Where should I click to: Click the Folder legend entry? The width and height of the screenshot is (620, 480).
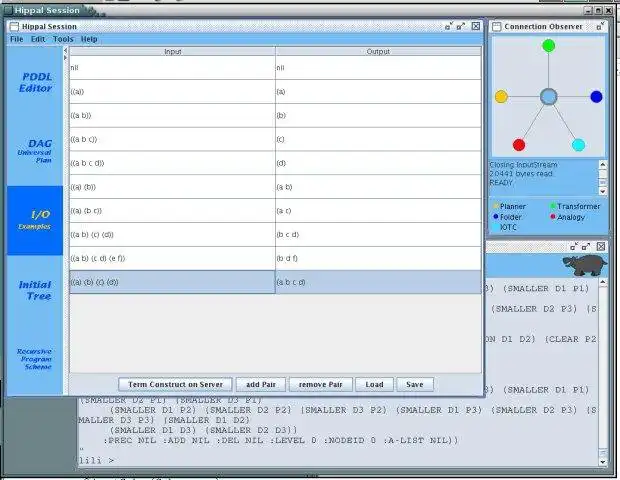tap(507, 217)
